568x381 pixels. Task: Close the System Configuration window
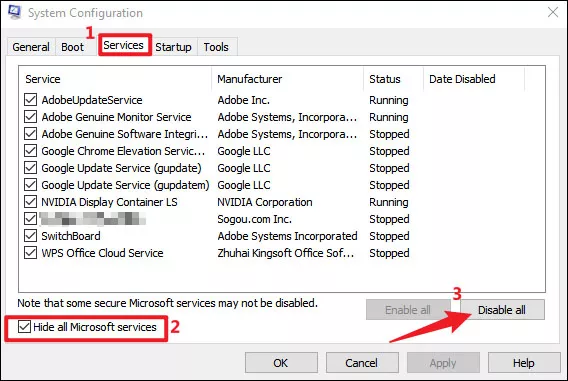point(553,12)
